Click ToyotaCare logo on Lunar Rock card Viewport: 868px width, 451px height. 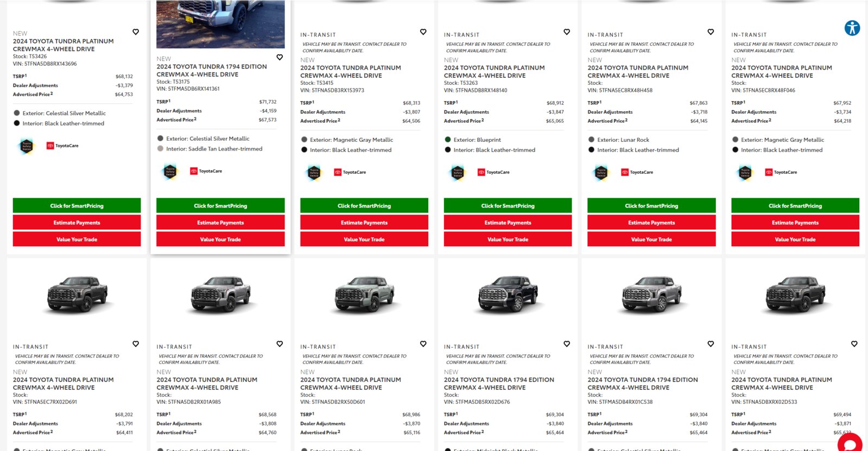point(637,172)
